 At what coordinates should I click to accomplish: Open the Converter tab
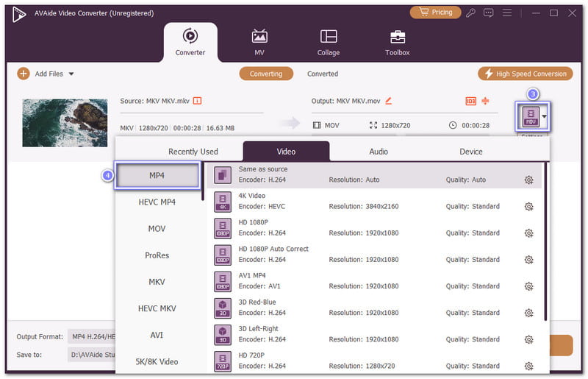pyautogui.click(x=190, y=42)
